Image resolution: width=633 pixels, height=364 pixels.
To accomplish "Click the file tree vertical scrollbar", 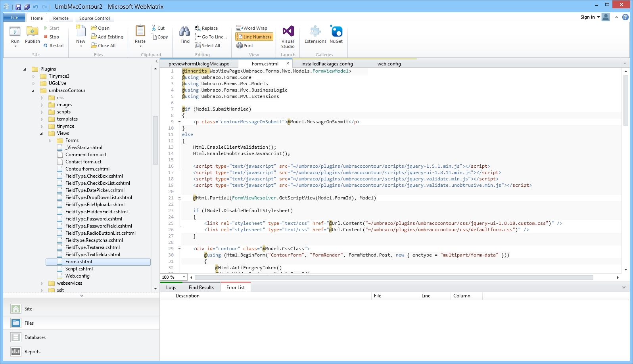I will point(155,140).
